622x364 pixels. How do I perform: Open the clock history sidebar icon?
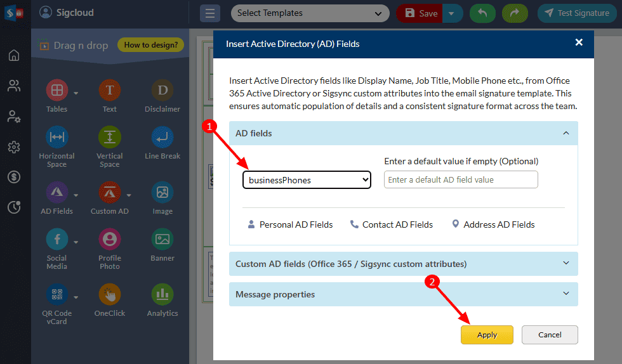14,207
